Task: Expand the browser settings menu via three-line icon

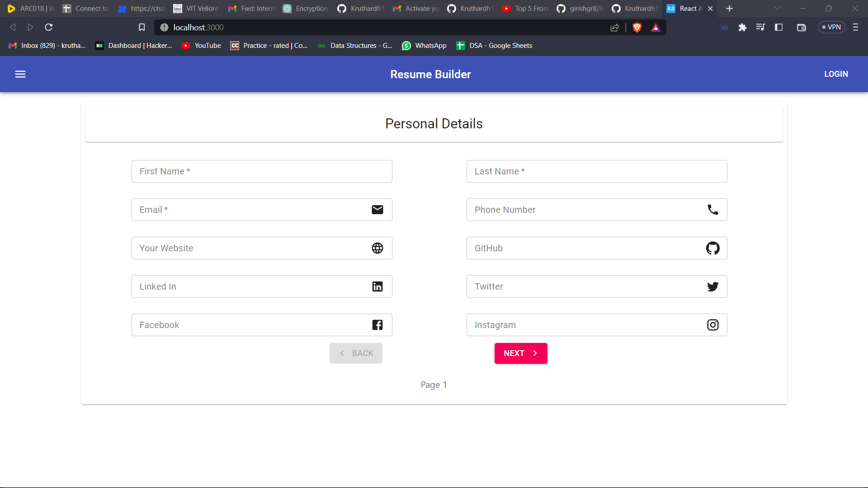Action: [855, 27]
